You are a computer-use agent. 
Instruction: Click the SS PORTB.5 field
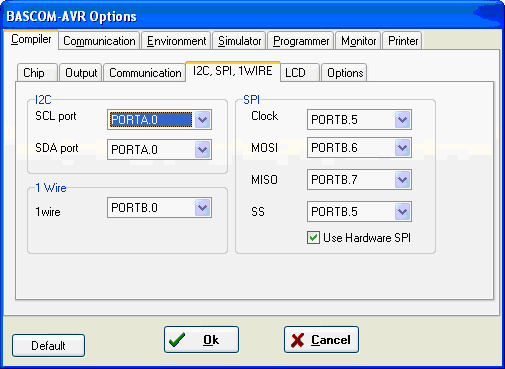(359, 211)
